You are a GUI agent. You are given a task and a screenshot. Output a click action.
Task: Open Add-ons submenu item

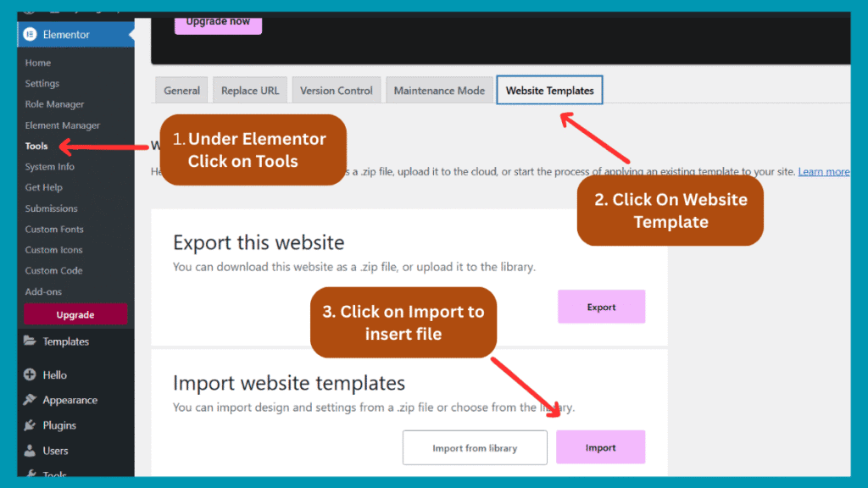coord(43,291)
